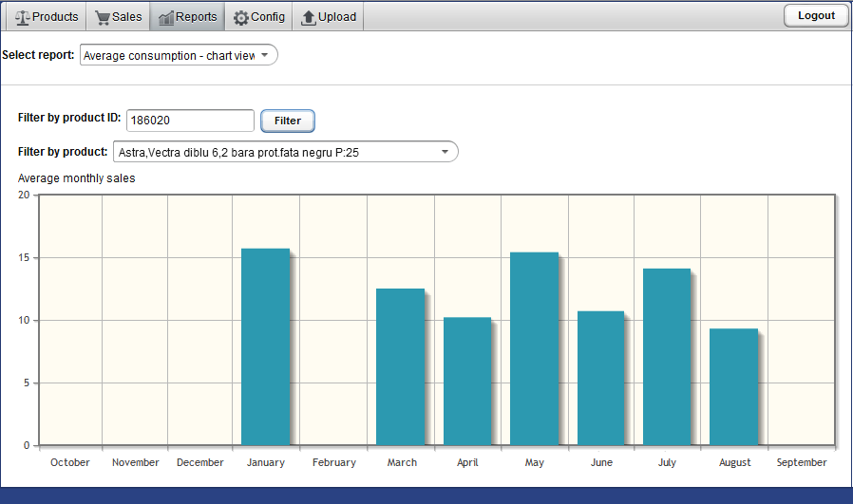853x504 pixels.
Task: Click the Select report label
Action: [x=38, y=55]
